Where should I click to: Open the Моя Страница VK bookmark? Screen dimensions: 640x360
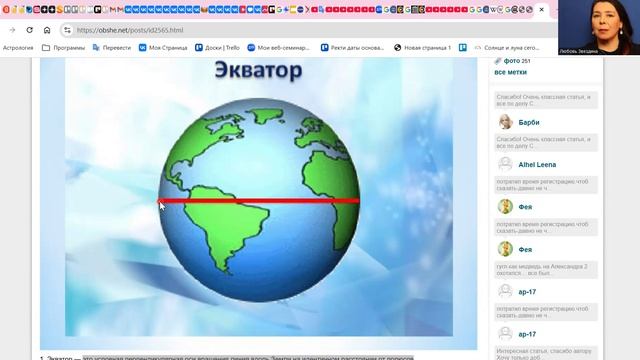pos(163,48)
